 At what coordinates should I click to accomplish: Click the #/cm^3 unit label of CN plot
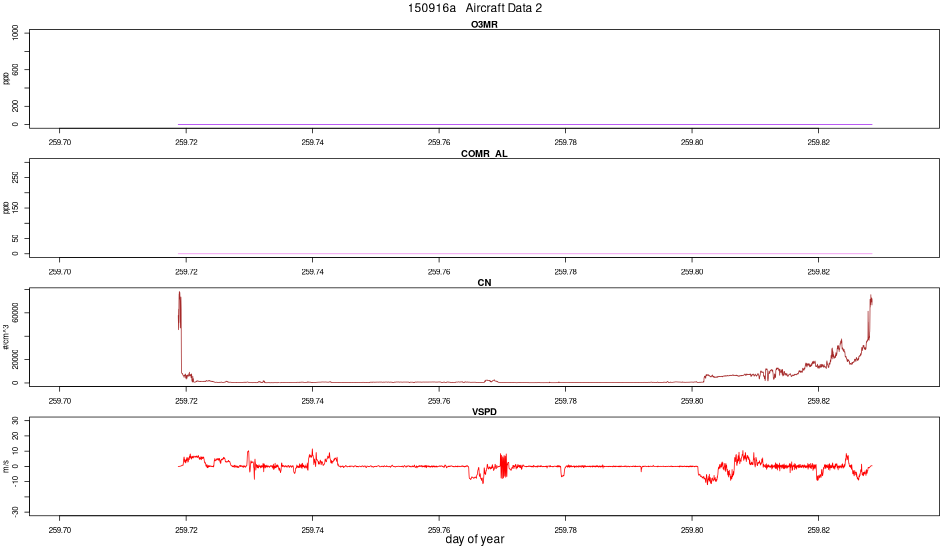coord(6,337)
